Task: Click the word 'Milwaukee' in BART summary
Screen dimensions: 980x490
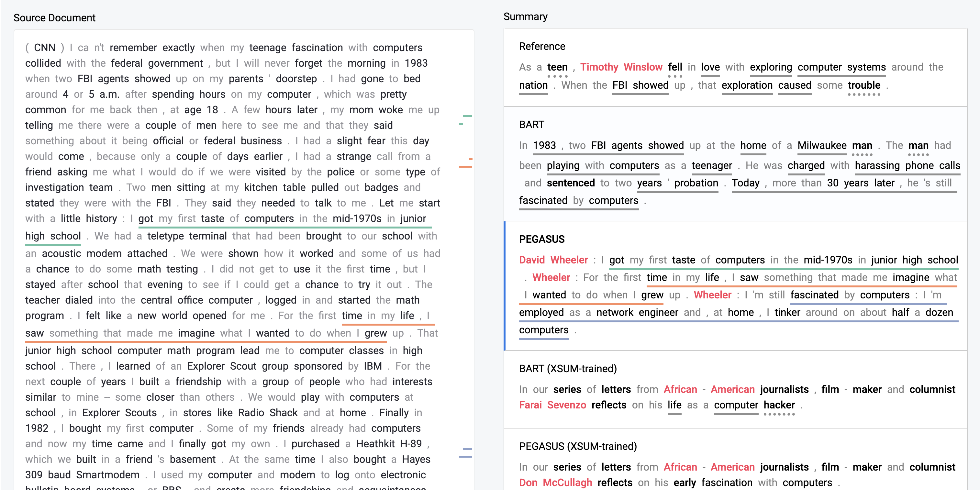Action: coord(822,145)
